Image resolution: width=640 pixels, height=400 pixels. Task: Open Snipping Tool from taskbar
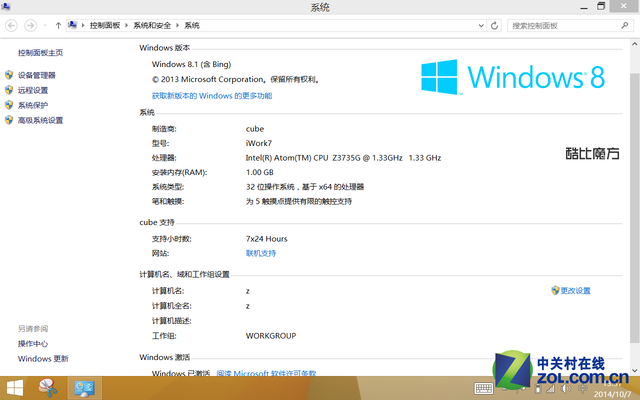[x=48, y=388]
